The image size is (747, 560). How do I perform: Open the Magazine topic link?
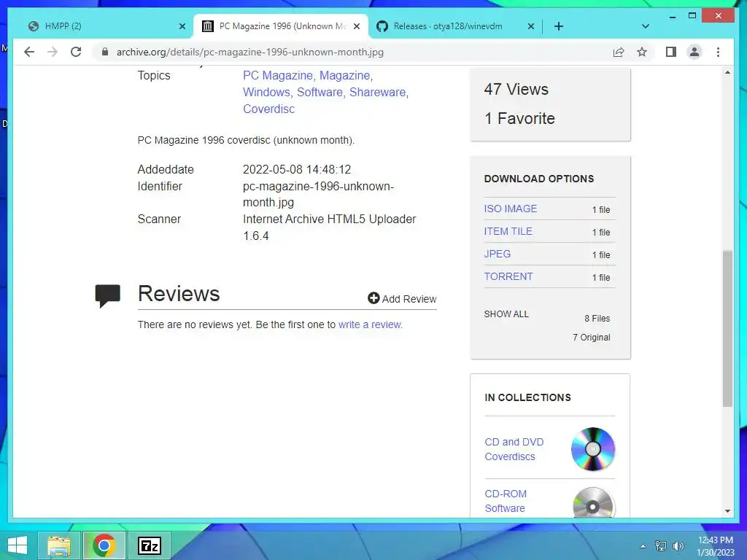[x=344, y=75]
